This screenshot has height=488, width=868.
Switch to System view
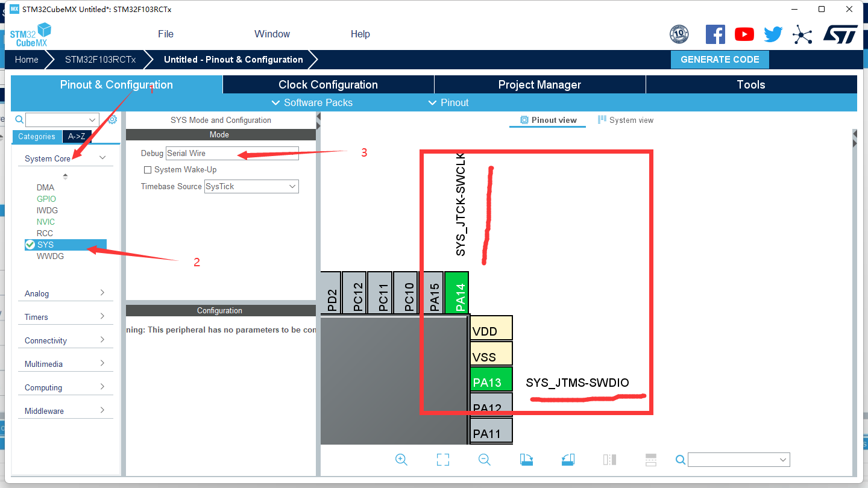click(626, 120)
